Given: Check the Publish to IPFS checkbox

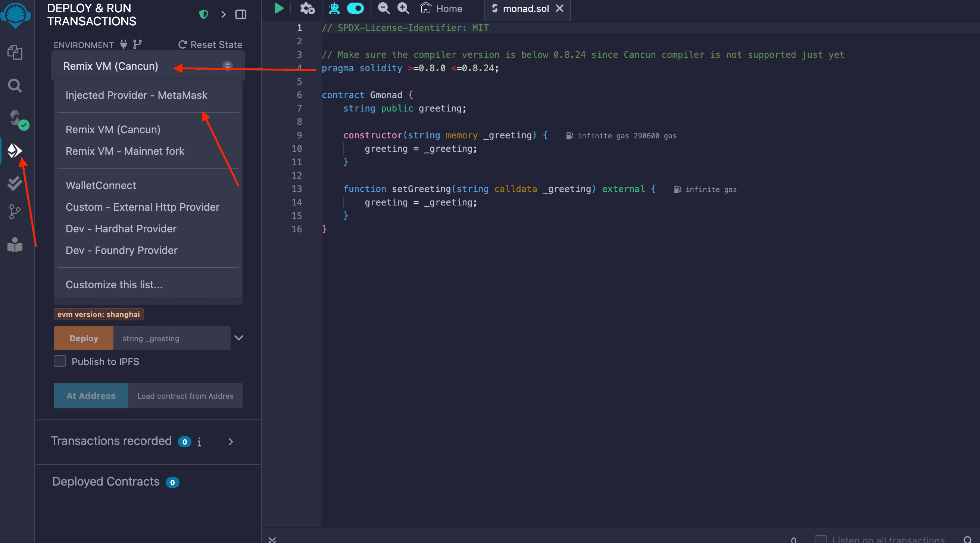Looking at the screenshot, I should pos(60,361).
